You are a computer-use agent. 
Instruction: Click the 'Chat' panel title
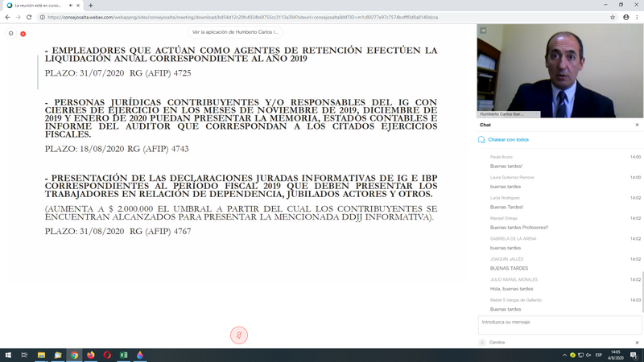click(x=485, y=125)
